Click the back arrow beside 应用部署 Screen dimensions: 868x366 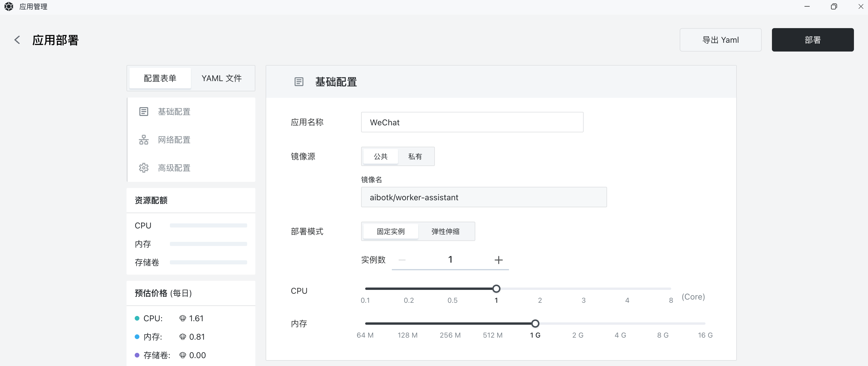pos(17,40)
